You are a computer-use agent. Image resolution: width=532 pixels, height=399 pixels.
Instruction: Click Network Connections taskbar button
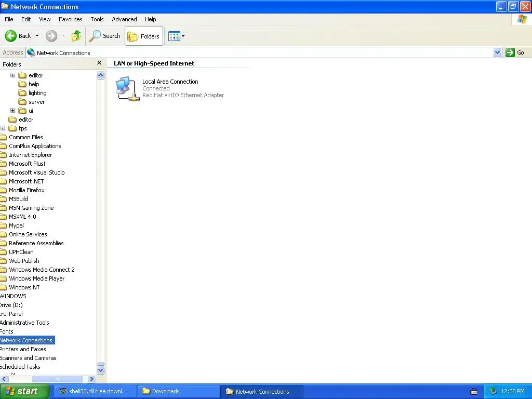tap(262, 392)
